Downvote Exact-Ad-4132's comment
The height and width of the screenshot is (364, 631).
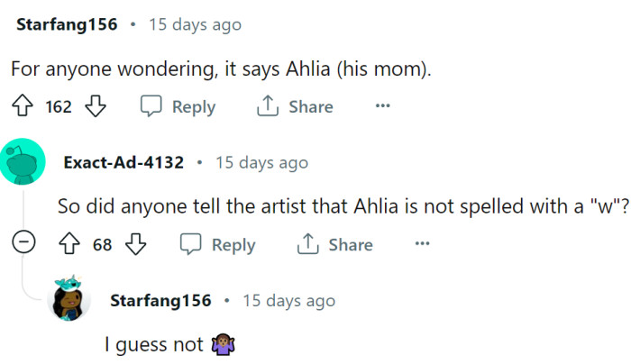coord(136,244)
